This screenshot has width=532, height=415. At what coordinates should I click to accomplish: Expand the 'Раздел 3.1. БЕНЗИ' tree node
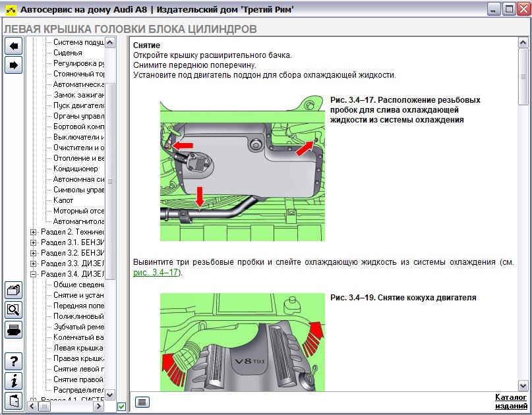(x=33, y=243)
